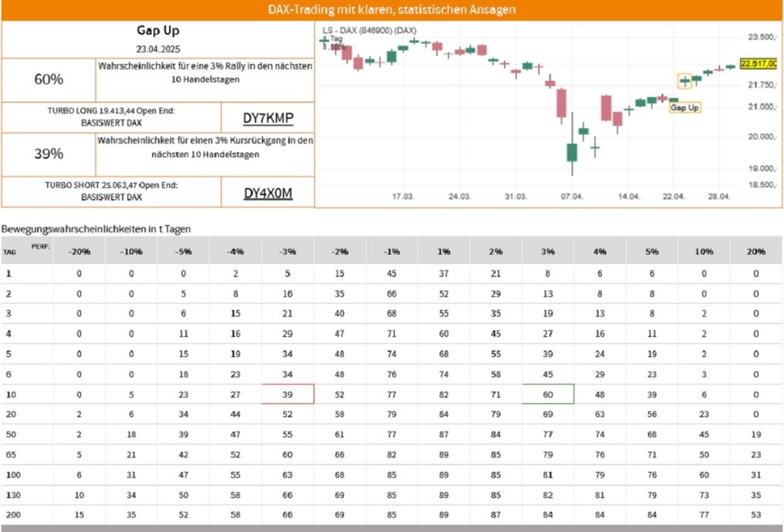Screen dimensions: 784x532
Task: Select the red-outlined 39 cell in row 10
Action: click(x=288, y=394)
